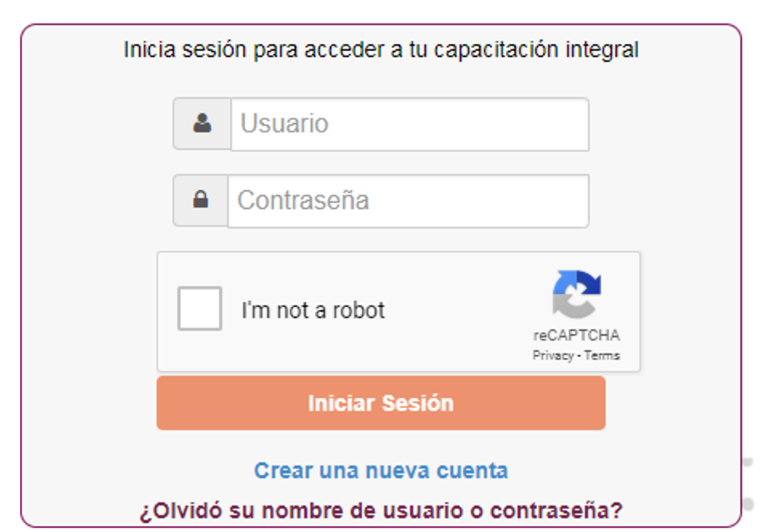Click the reCAPTCHA circular arrows logo
Viewport: 766px width, 532px height.
[x=577, y=294]
